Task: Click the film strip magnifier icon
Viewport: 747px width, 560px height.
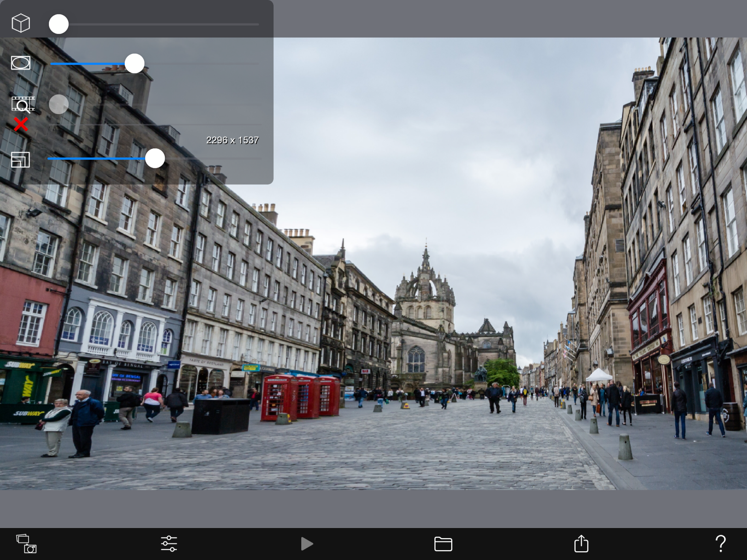Action: tap(23, 104)
